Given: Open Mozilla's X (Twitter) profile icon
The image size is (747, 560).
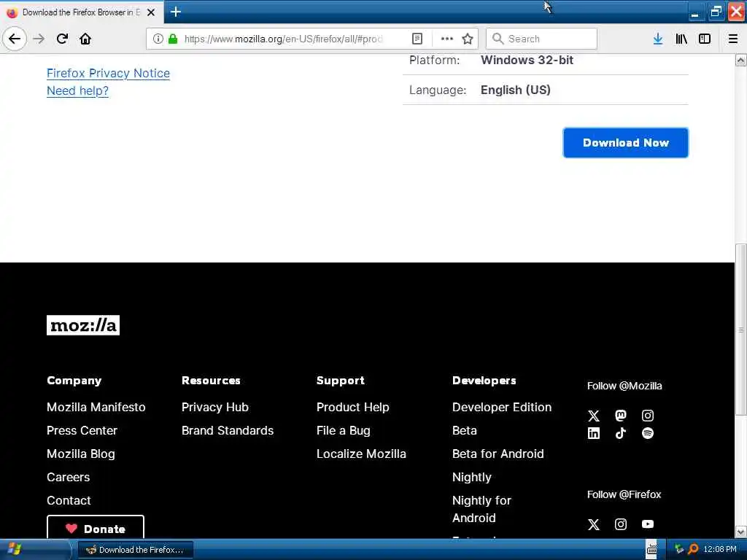Looking at the screenshot, I should coord(594,416).
